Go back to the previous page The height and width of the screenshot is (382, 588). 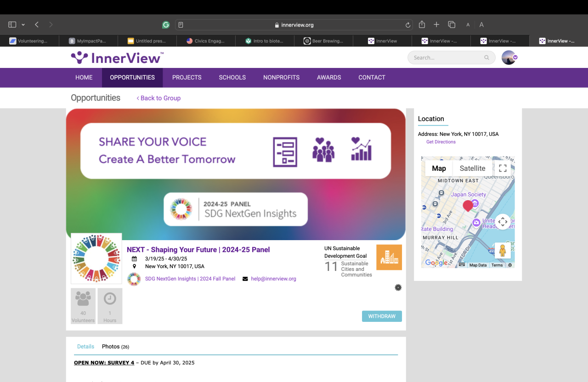tap(37, 24)
